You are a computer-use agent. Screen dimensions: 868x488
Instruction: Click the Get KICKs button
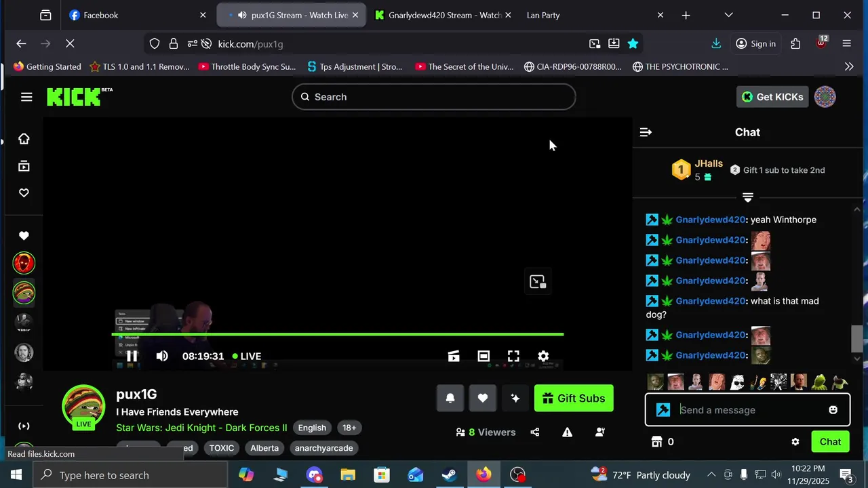[772, 97]
